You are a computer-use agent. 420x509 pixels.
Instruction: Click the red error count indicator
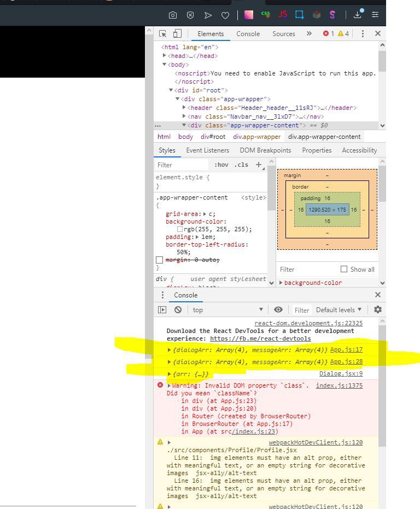[329, 33]
